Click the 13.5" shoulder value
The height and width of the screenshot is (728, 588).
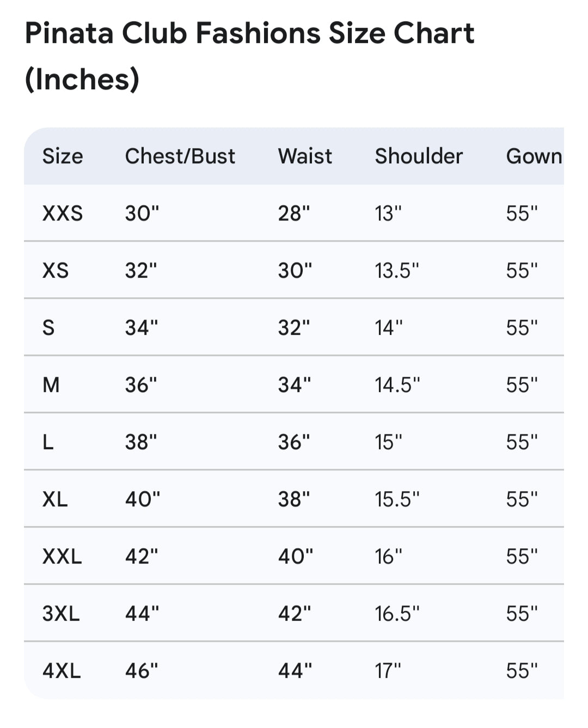point(397,271)
